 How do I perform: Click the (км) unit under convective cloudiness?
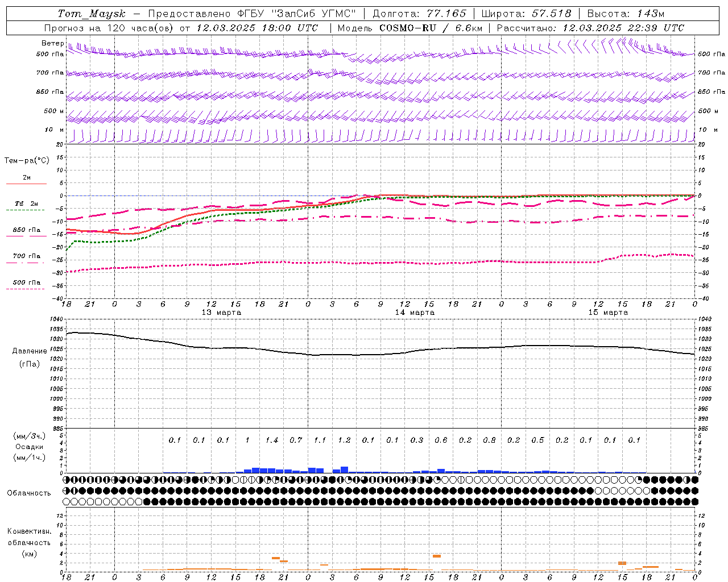29,554
